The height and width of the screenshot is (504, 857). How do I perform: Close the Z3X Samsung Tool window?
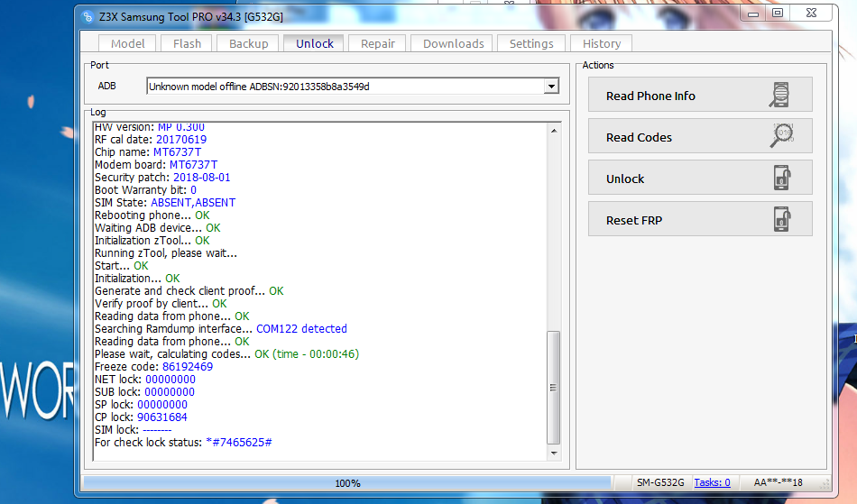tap(811, 14)
